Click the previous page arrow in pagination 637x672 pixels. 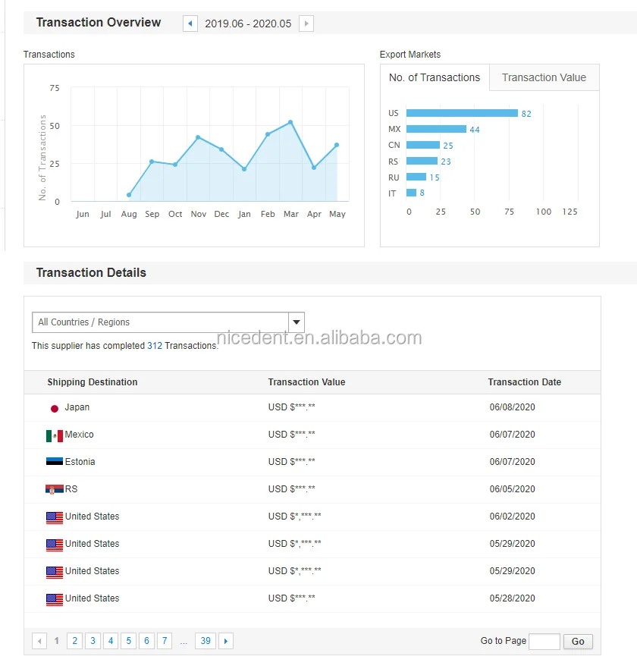point(39,642)
